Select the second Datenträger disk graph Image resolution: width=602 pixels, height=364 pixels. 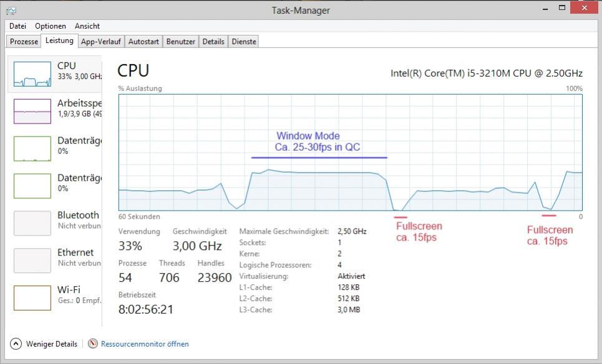click(x=32, y=186)
